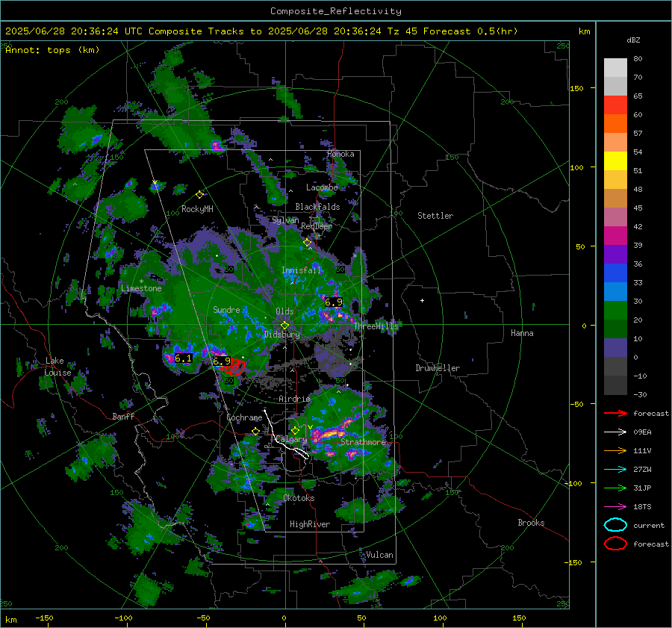The height and width of the screenshot is (628, 672).
Task: Click the yellow diamond marker below Cochrane
Action: tap(255, 431)
